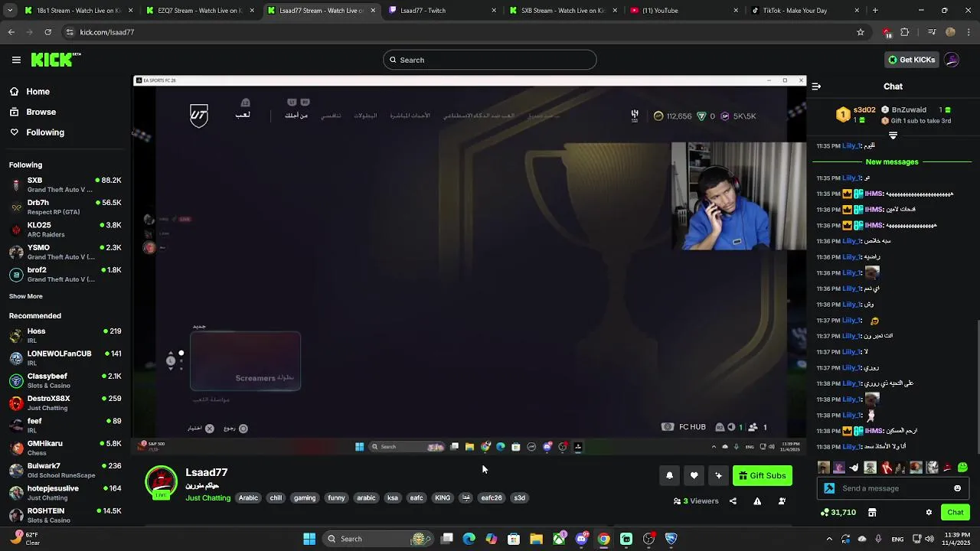
Task: Open brof2 channel in Following list
Action: [x=64, y=274]
